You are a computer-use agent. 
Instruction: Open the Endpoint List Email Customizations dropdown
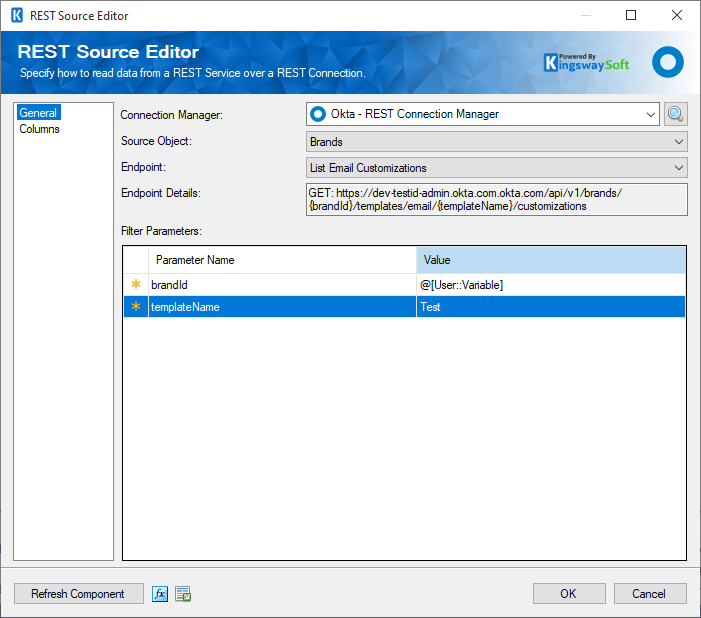pyautogui.click(x=497, y=168)
